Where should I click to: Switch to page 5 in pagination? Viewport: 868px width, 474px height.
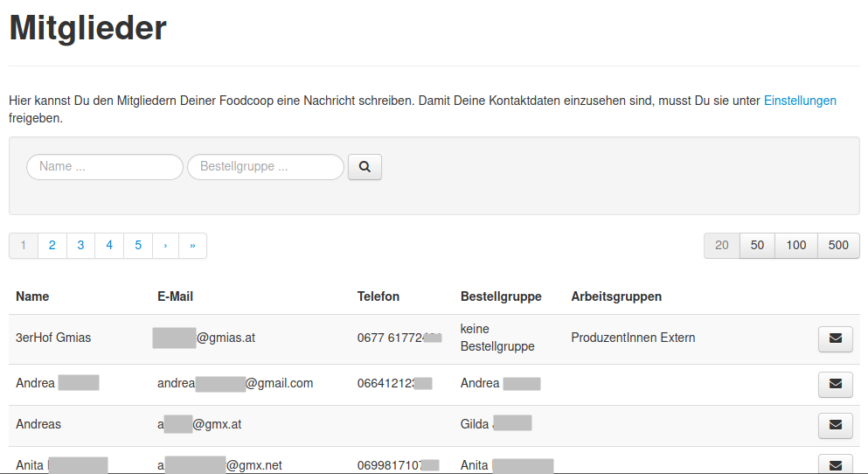point(138,246)
